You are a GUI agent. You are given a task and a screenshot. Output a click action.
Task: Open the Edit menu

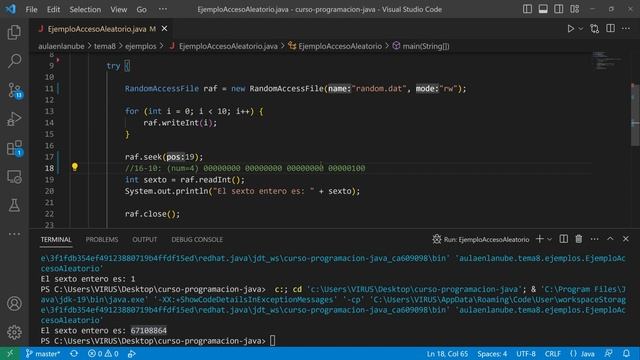[53, 9]
